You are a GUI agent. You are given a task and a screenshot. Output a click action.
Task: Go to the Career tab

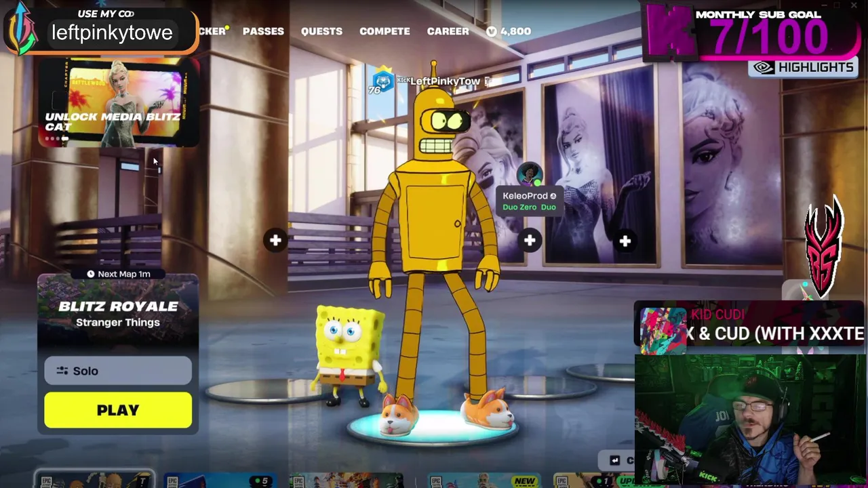click(x=448, y=31)
